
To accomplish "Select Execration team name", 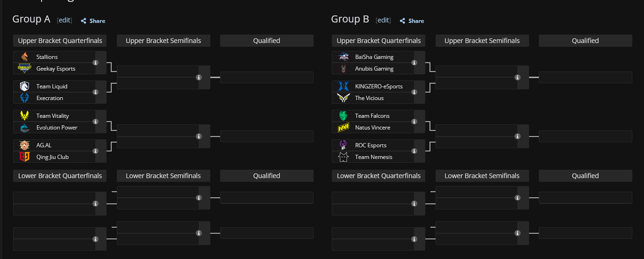I will [x=50, y=98].
